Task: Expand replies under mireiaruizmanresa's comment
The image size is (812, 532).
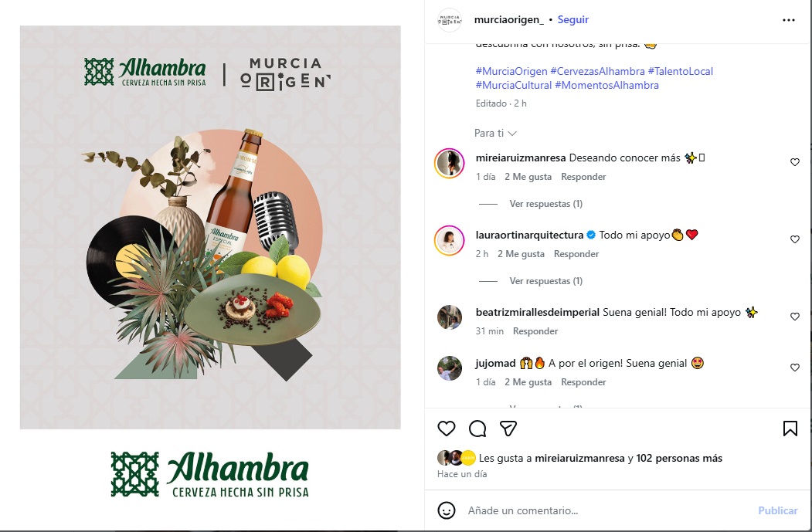Action: (x=545, y=203)
